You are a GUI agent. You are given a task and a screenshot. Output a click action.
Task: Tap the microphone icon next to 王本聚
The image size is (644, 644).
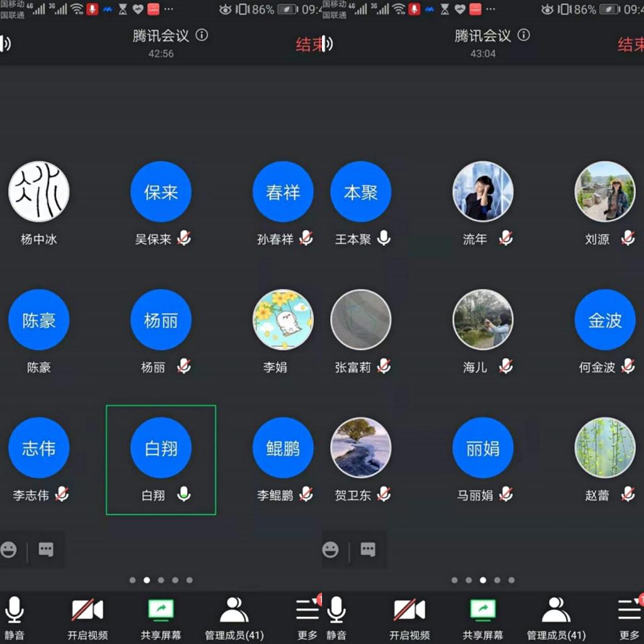click(x=384, y=238)
